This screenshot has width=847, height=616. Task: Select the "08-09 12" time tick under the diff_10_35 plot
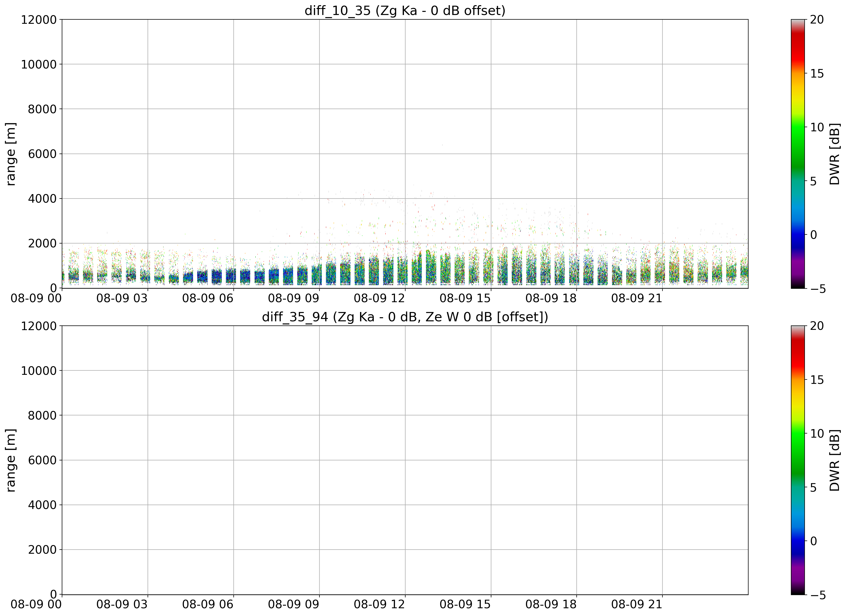379,298
